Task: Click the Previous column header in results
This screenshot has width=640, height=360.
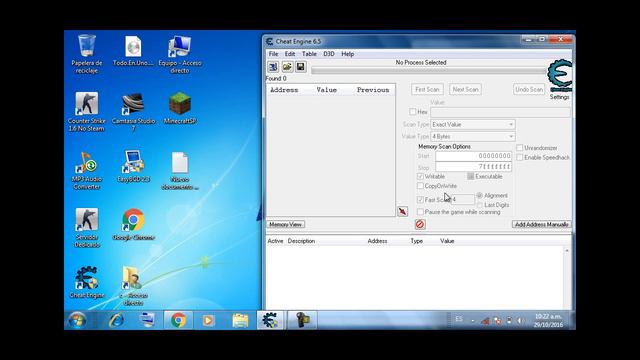Action: [x=373, y=90]
